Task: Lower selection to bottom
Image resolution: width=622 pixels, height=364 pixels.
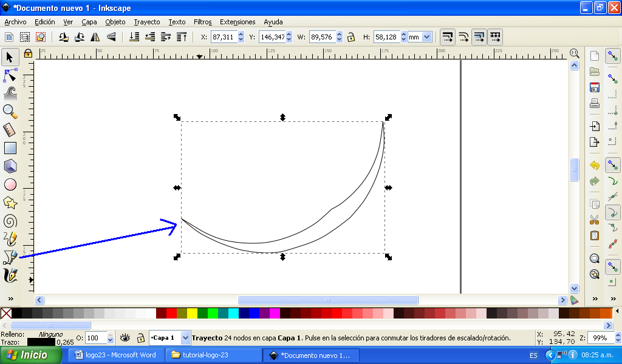Action: coord(134,37)
